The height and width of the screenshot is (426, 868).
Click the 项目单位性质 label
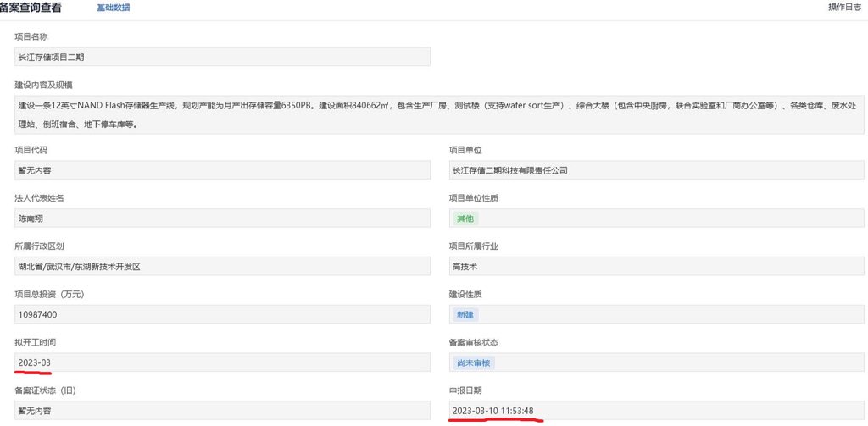(473, 198)
